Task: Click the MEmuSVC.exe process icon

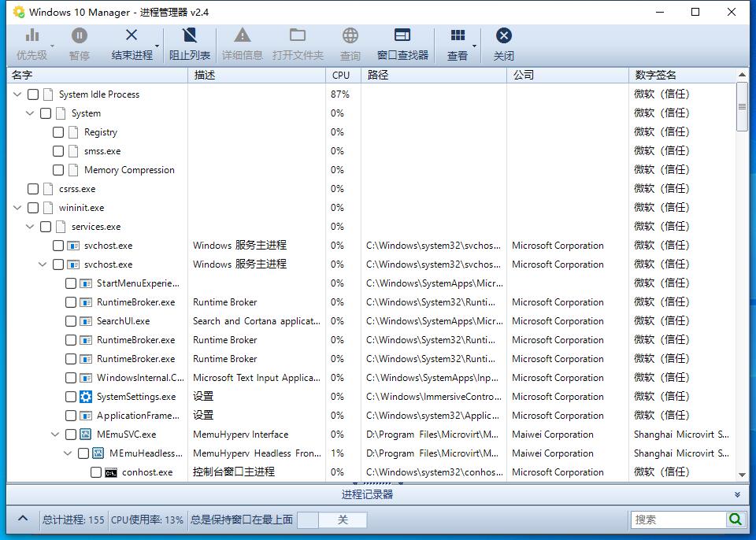Action: (x=85, y=435)
